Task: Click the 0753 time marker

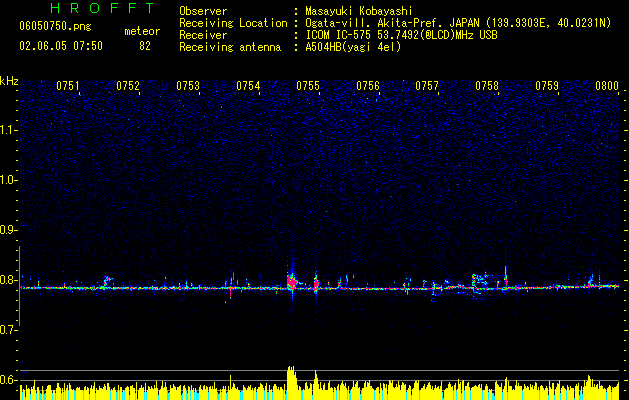Action: [188, 86]
